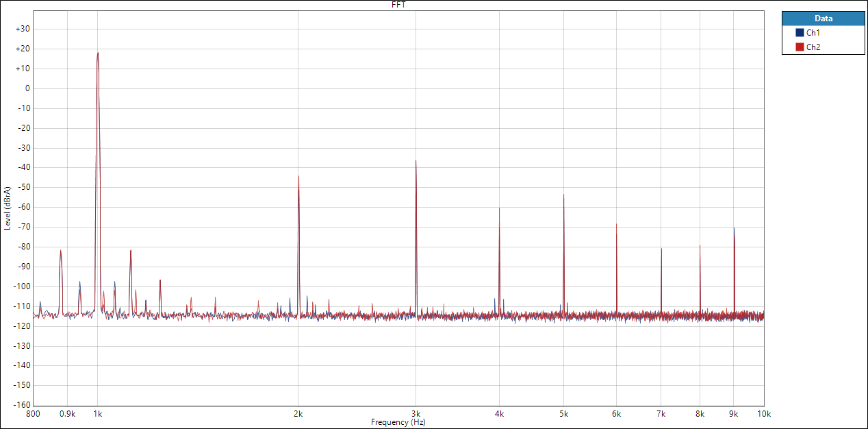Viewport: 868px width, 429px height.
Task: Click the harmonic peak at 5k
Action: coord(563,195)
